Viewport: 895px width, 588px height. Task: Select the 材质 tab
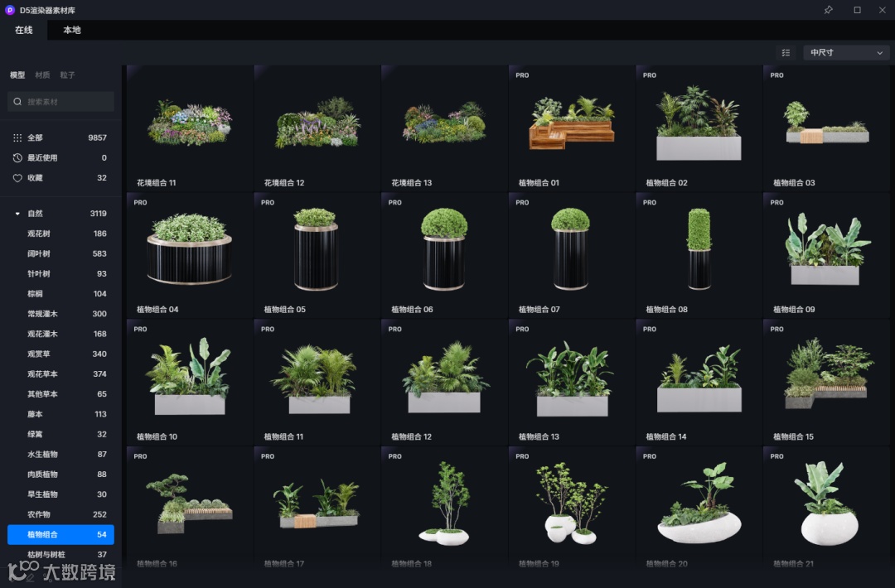[x=42, y=75]
